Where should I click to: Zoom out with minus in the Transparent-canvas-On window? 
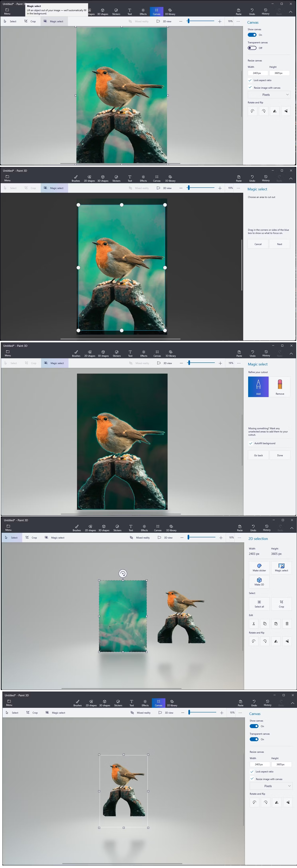coord(182,713)
